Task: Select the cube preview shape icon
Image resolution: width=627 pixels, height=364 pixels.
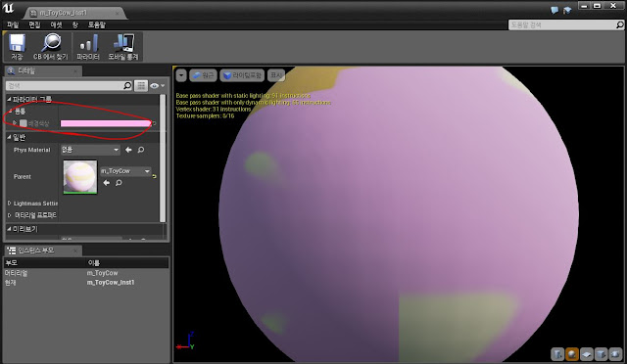Action: click(601, 354)
